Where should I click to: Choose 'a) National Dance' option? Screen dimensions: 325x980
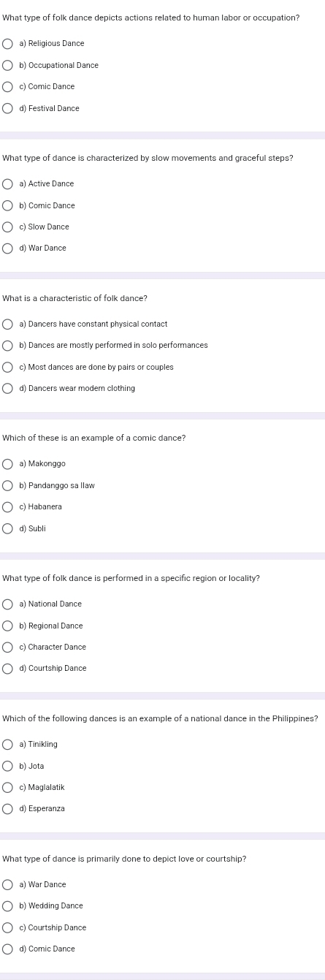8,604
